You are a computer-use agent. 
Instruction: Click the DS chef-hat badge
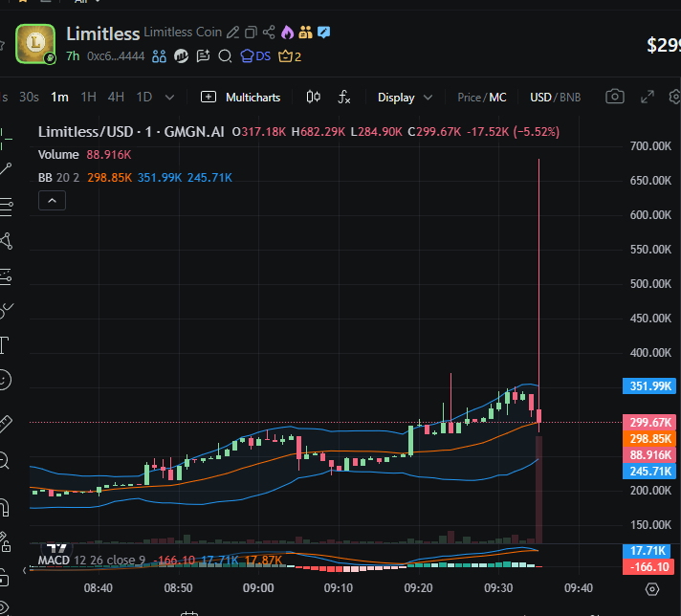pyautogui.click(x=255, y=56)
